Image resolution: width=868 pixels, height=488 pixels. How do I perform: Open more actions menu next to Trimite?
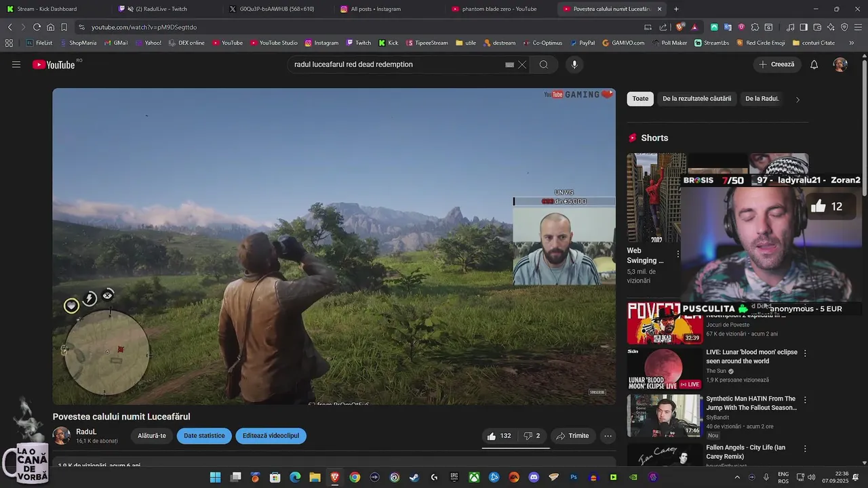tap(608, 436)
